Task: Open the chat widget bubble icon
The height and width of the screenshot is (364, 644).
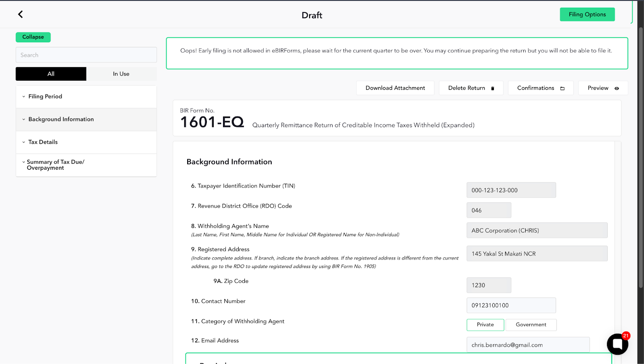Action: (617, 344)
